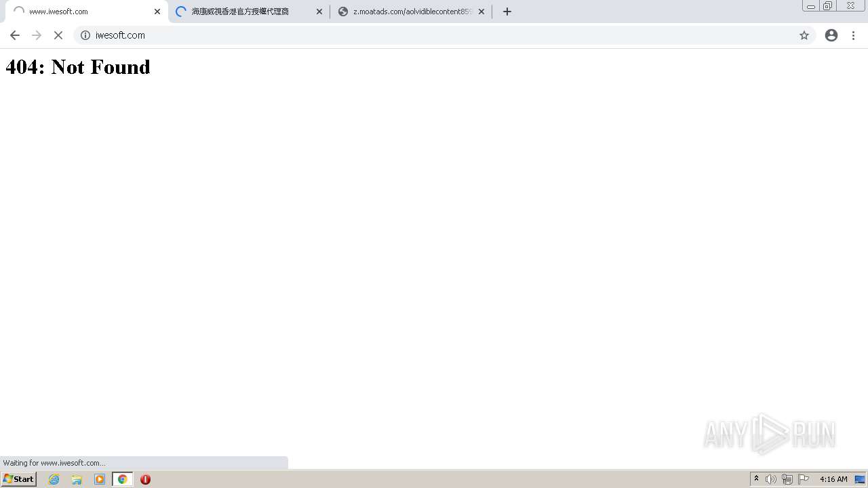Click the 4:16 AM system clock
This screenshot has width=868, height=488.
(x=833, y=479)
